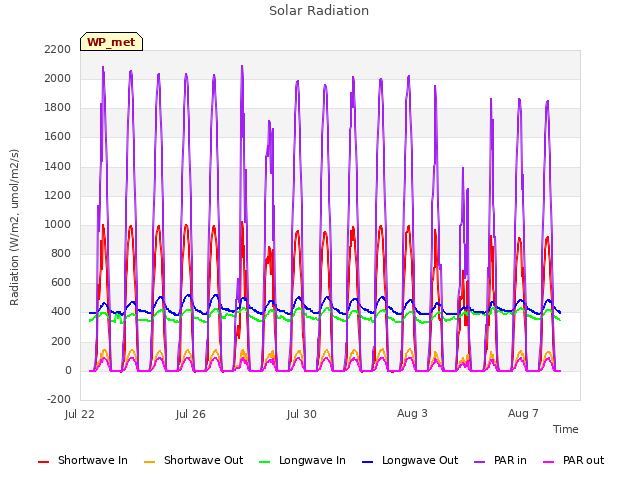Click the WP_met annotation label
Screen dimensions: 640x480
pyautogui.click(x=111, y=42)
